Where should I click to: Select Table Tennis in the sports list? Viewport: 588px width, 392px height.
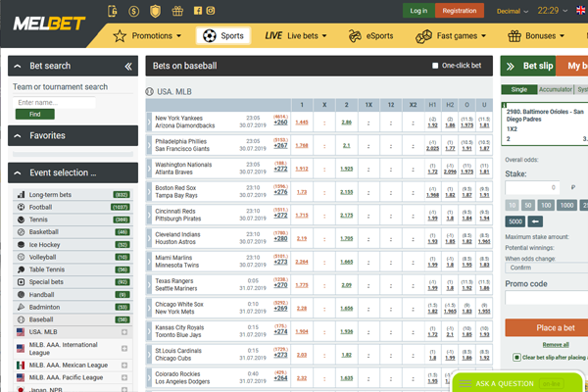pyautogui.click(x=73, y=269)
